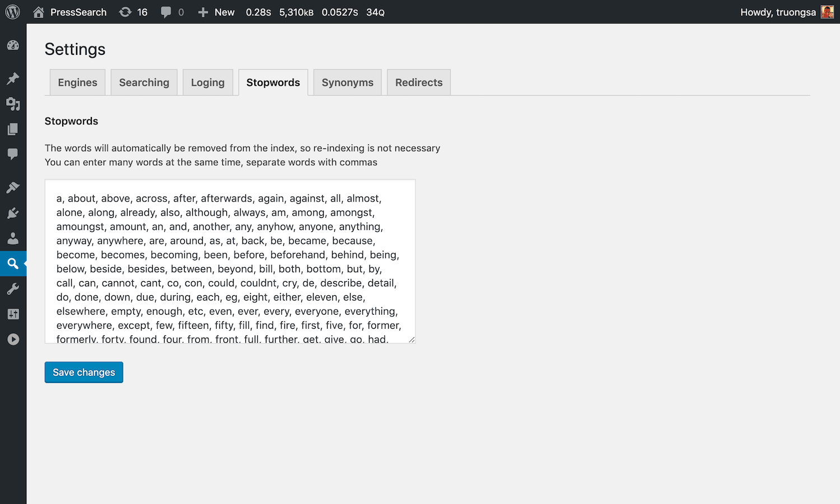Click the word 'beforehand' in the list

pyautogui.click(x=297, y=255)
